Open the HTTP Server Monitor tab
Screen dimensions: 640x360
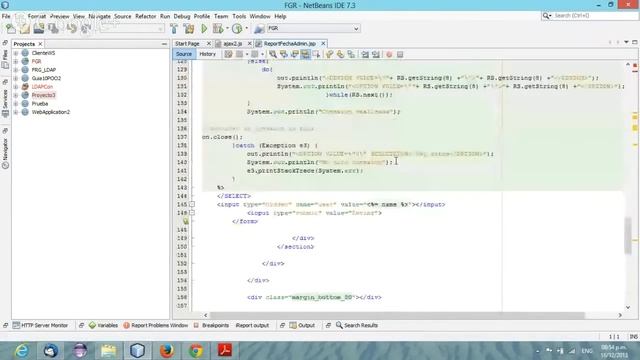(40, 325)
